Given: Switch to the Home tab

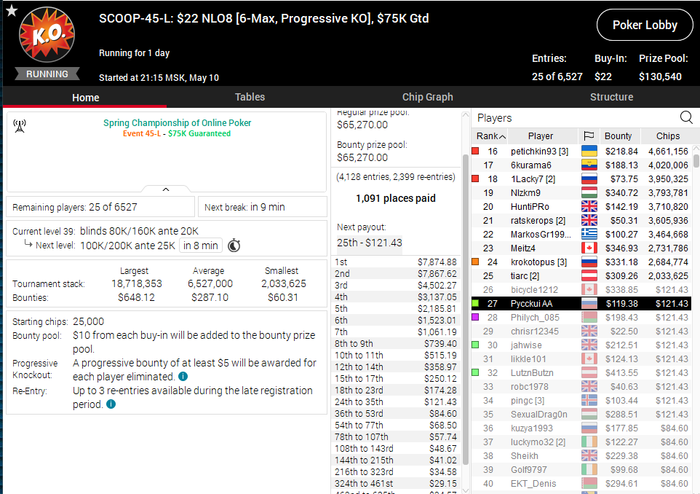Looking at the screenshot, I should (85, 97).
